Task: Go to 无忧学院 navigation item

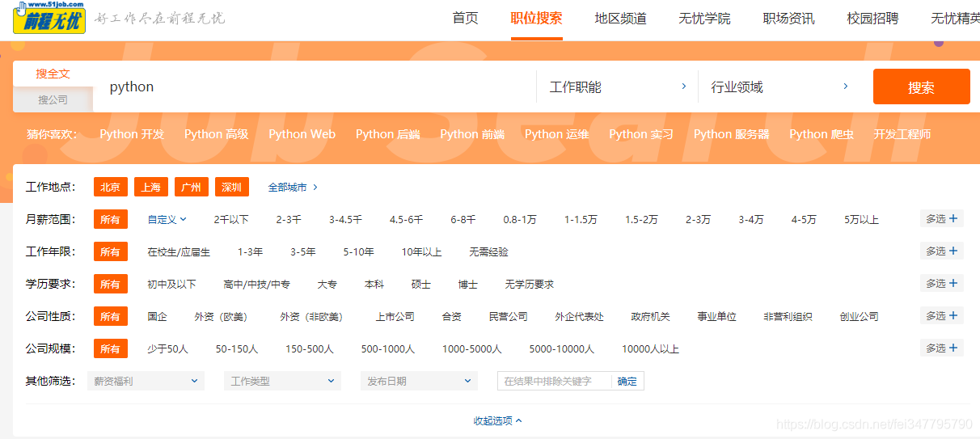Action: (x=704, y=19)
